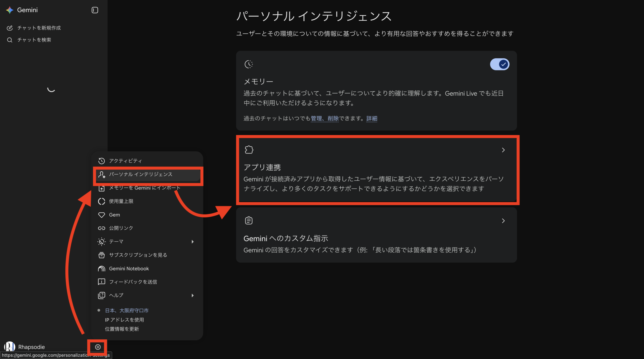Click the Rhapsodie account name
Image resolution: width=644 pixels, height=359 pixels.
(x=31, y=347)
